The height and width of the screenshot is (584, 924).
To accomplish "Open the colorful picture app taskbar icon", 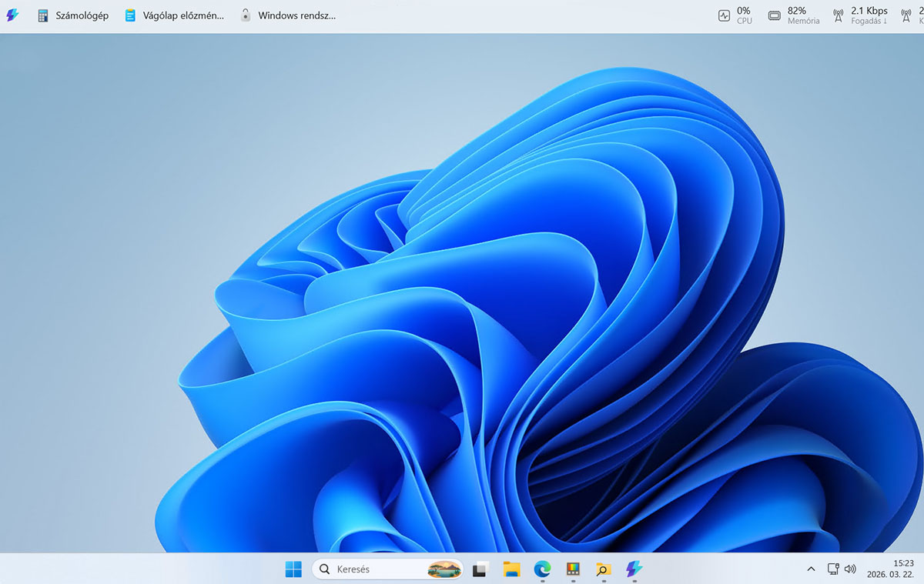I will pyautogui.click(x=572, y=569).
